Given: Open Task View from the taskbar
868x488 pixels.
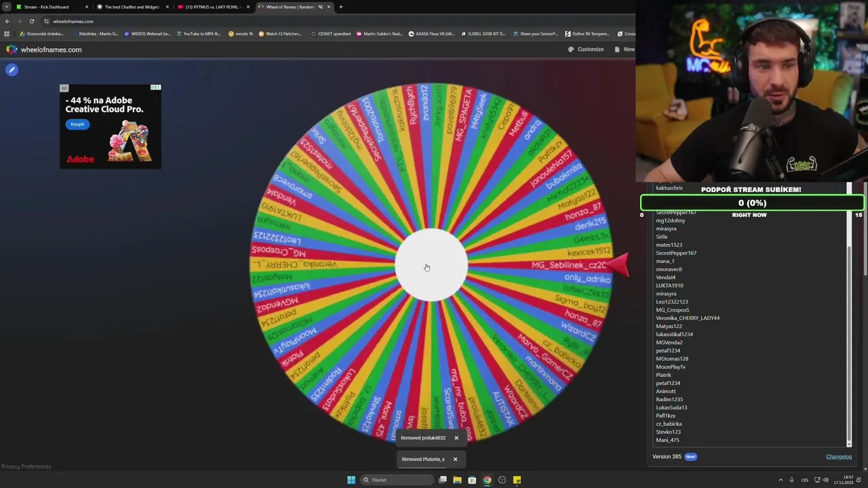Looking at the screenshot, I should 443,480.
